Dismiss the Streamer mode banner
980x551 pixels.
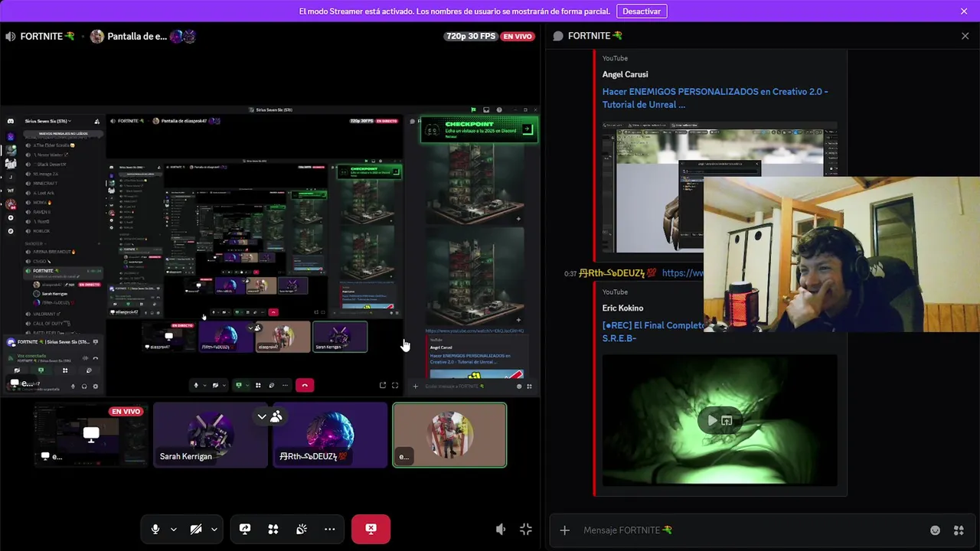pos(964,11)
